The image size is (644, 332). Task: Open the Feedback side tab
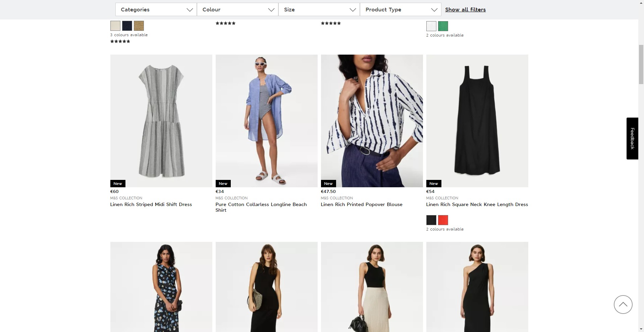pos(632,138)
